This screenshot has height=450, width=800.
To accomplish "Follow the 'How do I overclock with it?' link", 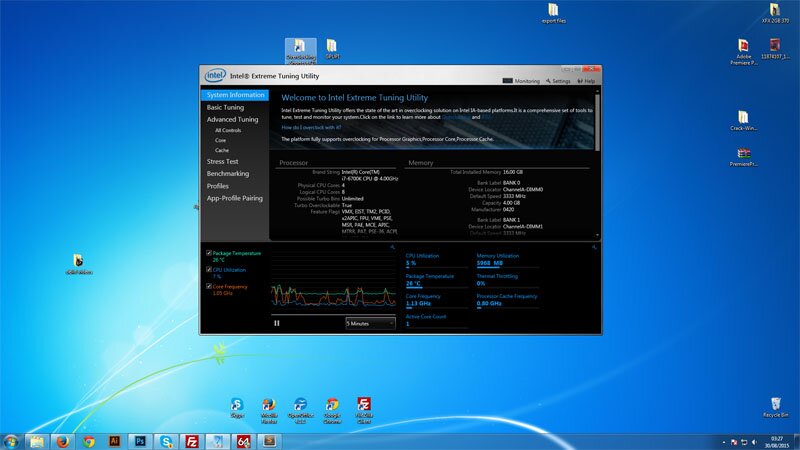I will (311, 128).
